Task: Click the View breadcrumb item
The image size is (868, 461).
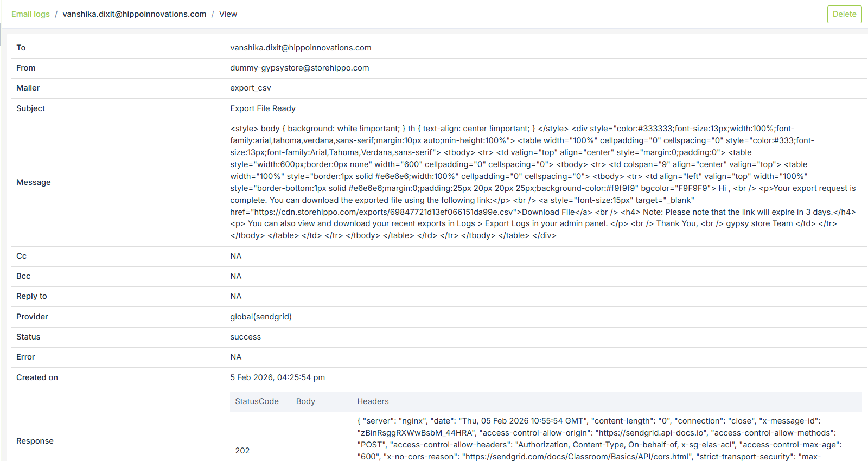Action: pyautogui.click(x=228, y=14)
